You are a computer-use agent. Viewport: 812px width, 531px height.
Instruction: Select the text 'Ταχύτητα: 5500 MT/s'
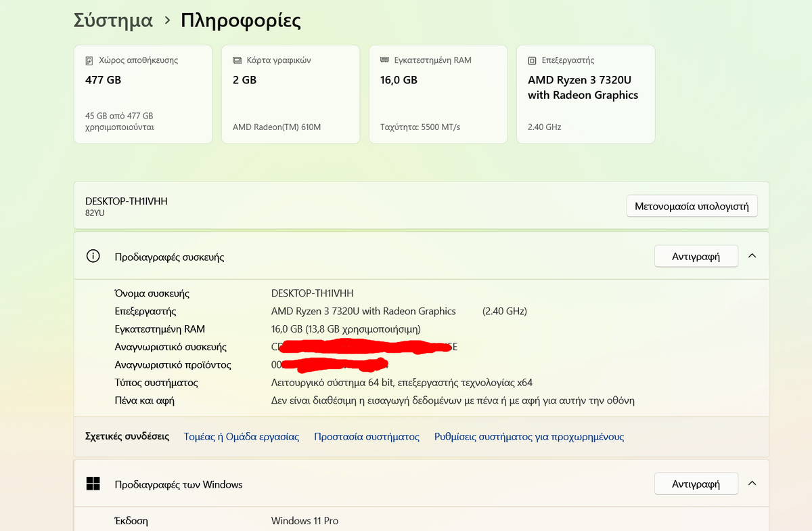tap(420, 127)
